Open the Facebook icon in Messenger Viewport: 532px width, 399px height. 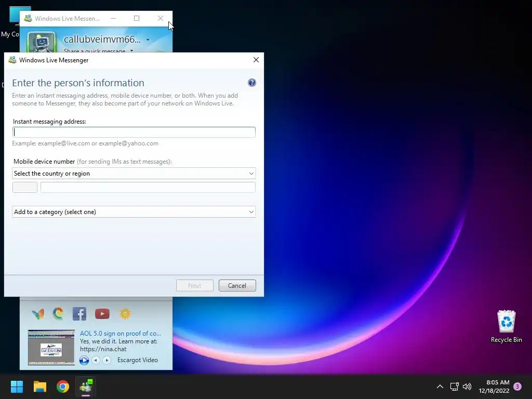pos(79,314)
